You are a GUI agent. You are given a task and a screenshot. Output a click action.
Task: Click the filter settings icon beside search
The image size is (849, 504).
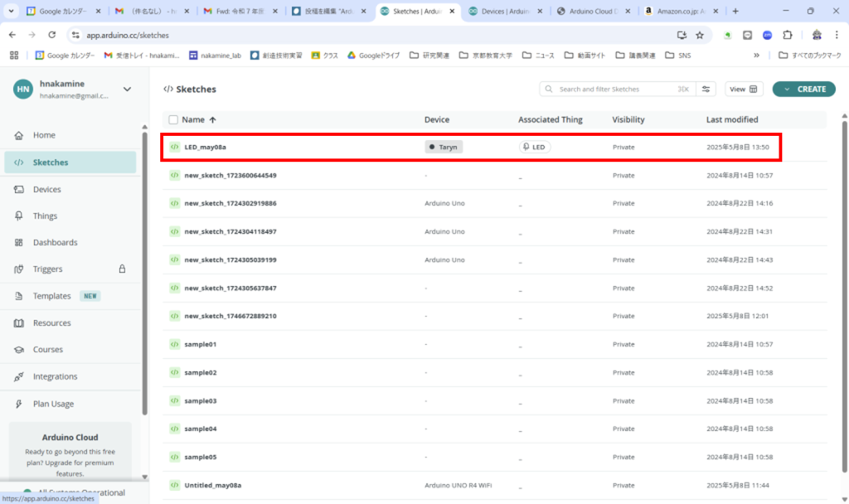pyautogui.click(x=706, y=89)
